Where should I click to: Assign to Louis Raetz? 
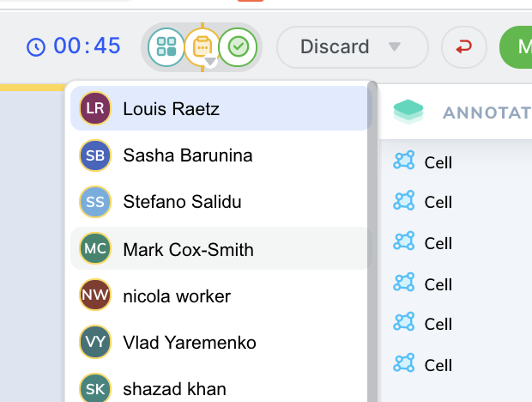221,108
